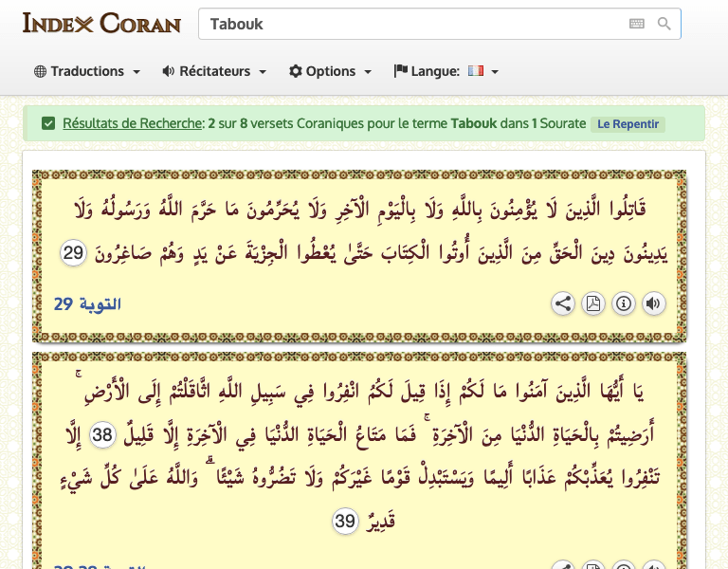Export verse 29 as PDF
This screenshot has width=728, height=569.
[x=593, y=303]
